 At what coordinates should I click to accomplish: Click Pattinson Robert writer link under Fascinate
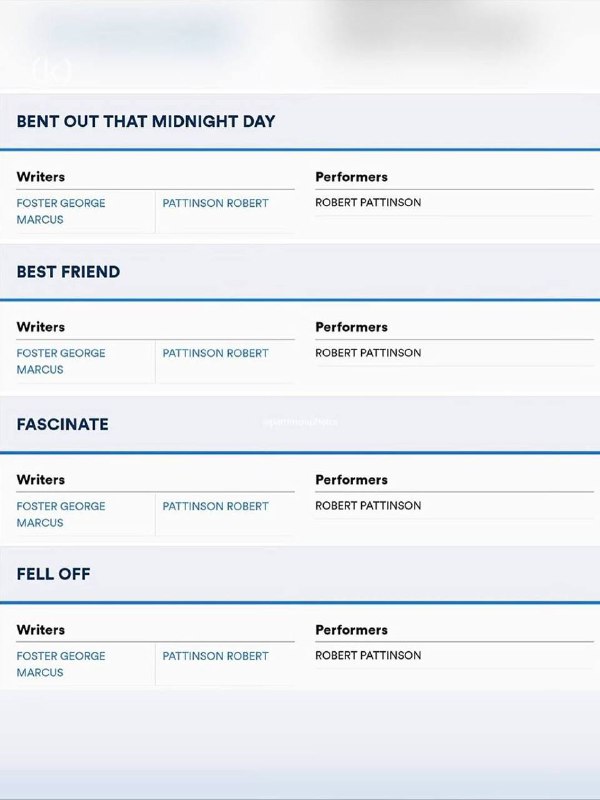[215, 506]
